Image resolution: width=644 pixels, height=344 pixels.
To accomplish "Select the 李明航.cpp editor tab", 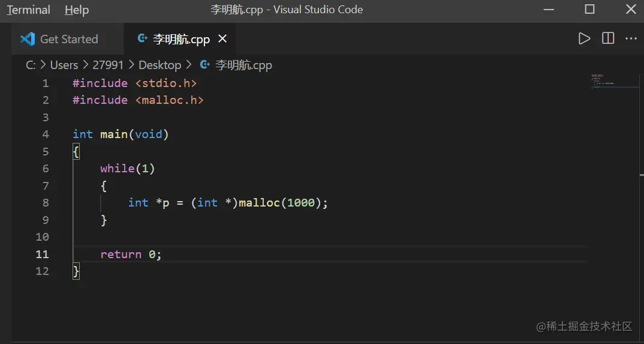I will [181, 39].
